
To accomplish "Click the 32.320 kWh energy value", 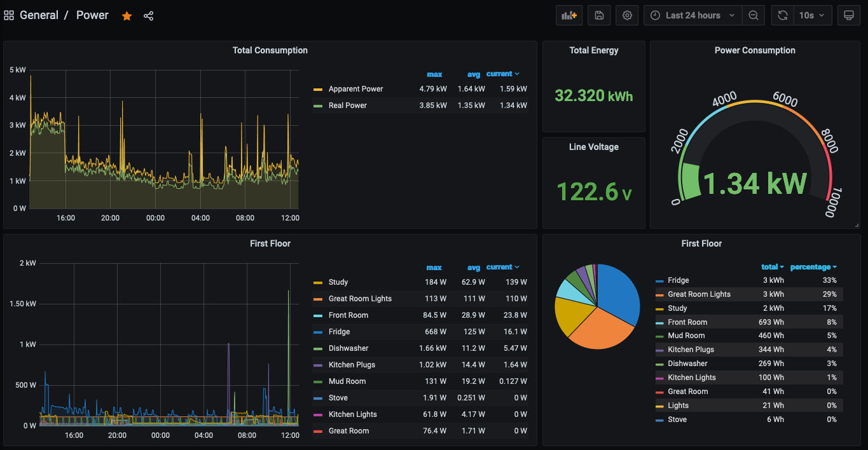I will click(593, 96).
